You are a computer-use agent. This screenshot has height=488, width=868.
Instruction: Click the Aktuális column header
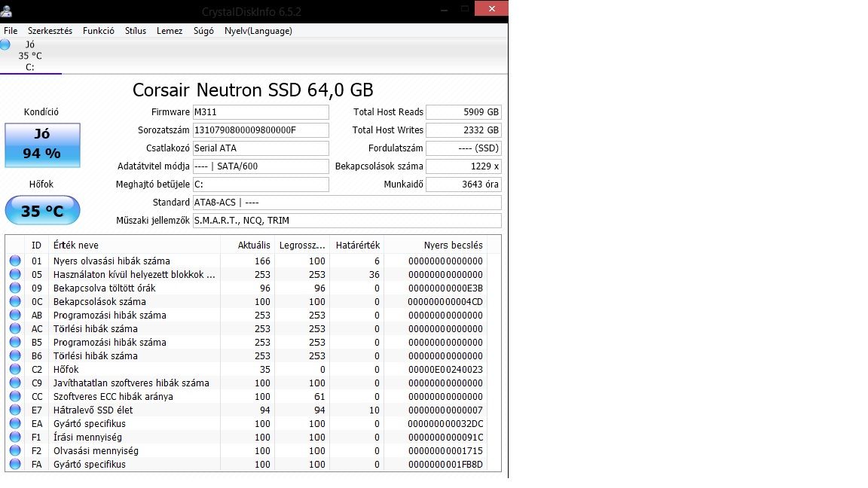coord(247,245)
